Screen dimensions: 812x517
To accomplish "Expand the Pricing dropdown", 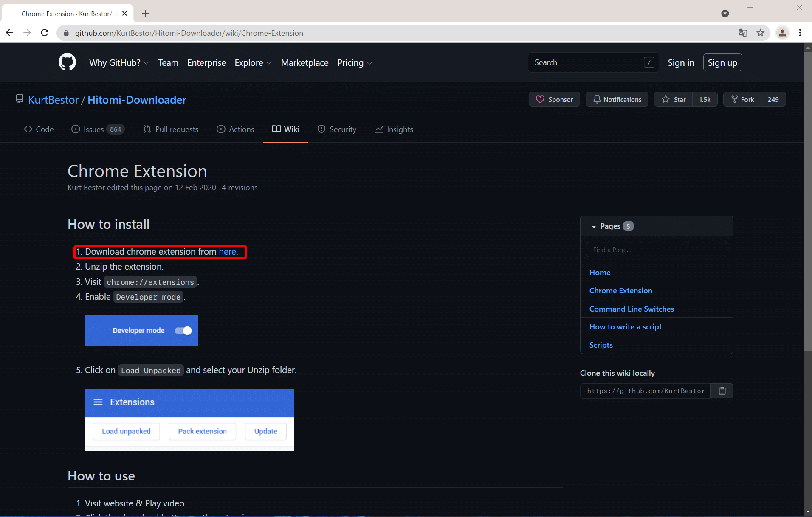I will 355,63.
